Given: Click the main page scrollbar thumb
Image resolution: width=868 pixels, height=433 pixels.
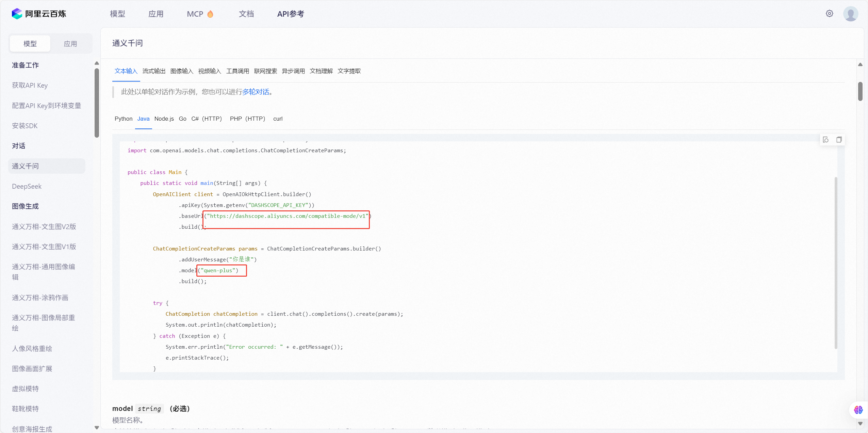Looking at the screenshot, I should coord(860,91).
